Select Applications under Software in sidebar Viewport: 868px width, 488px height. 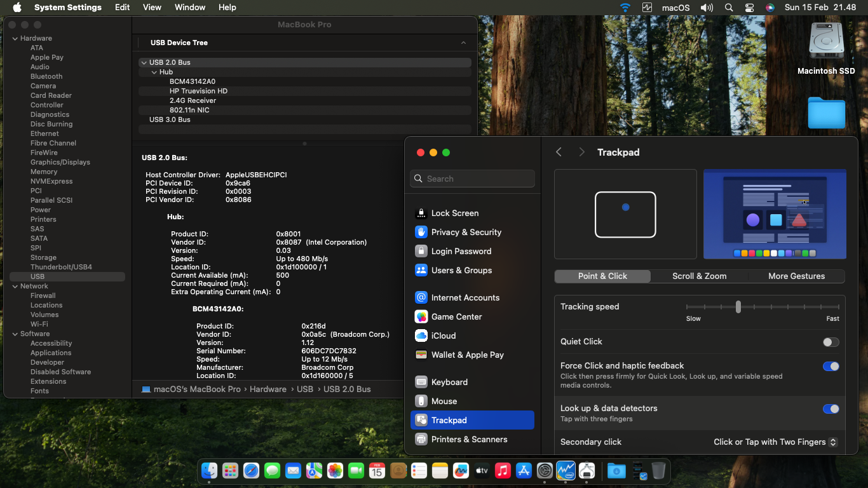click(51, 353)
